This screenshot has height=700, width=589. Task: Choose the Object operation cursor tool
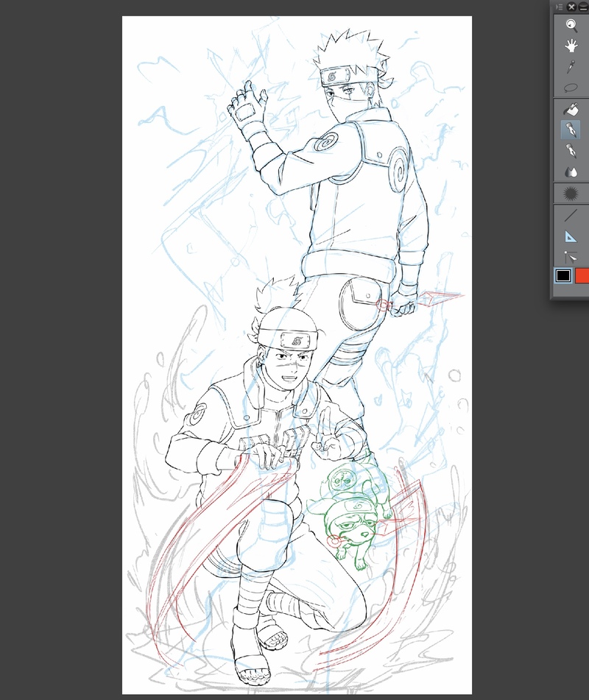click(x=571, y=258)
